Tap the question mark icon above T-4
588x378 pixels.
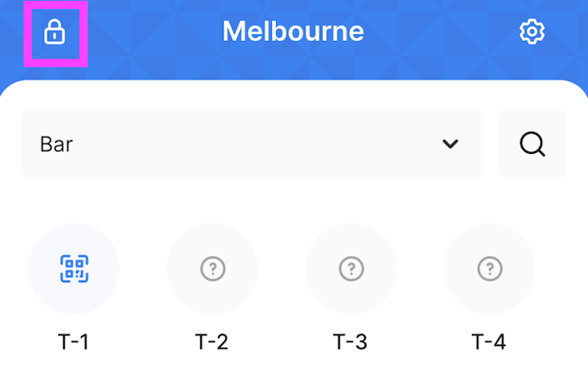489,269
